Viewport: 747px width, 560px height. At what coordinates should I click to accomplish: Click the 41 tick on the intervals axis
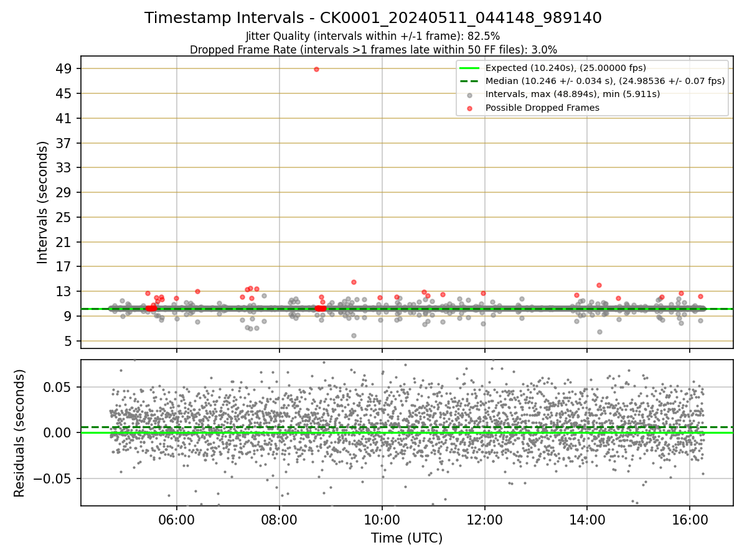coord(64,118)
